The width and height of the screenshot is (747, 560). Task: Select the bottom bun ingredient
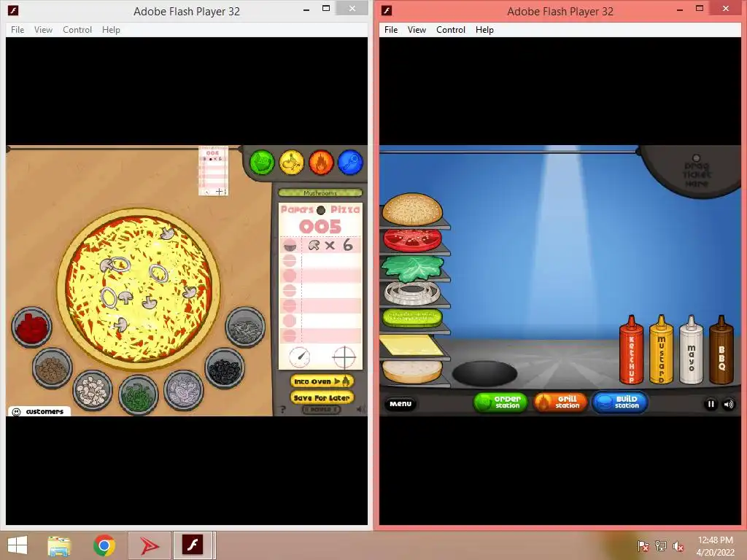pos(413,372)
